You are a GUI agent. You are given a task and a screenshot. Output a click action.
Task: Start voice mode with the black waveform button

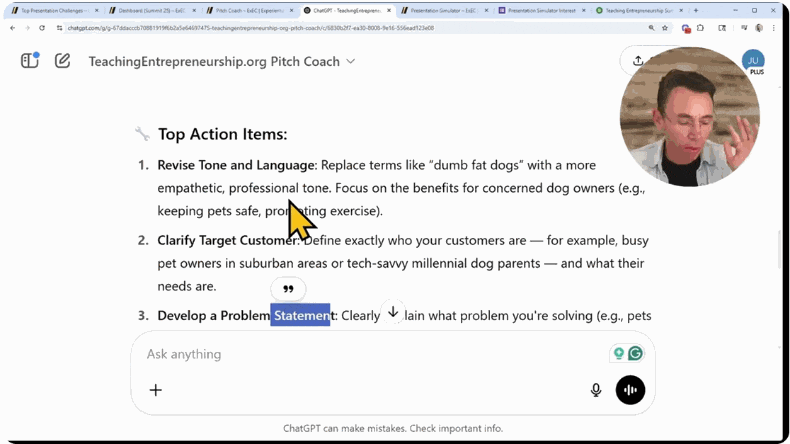(x=630, y=390)
